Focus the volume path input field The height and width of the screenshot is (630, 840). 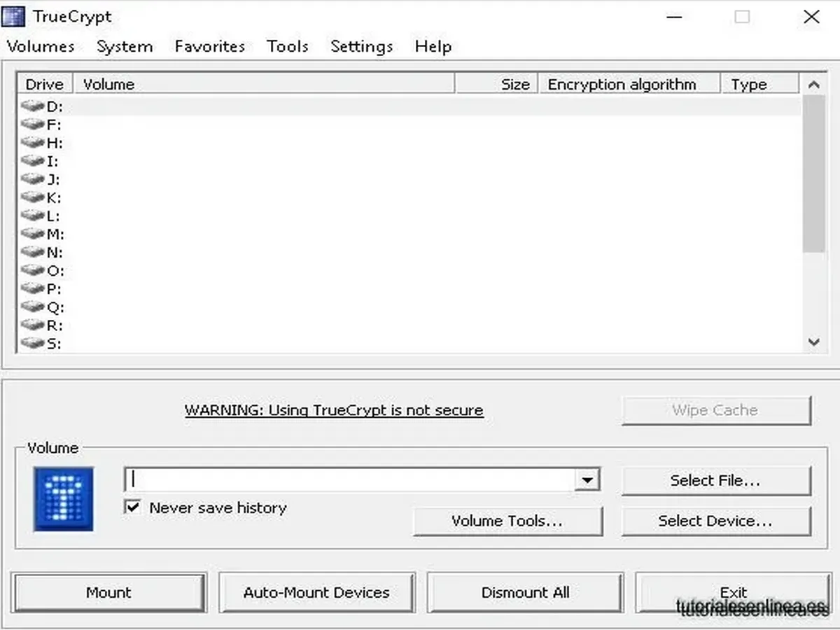(x=350, y=480)
